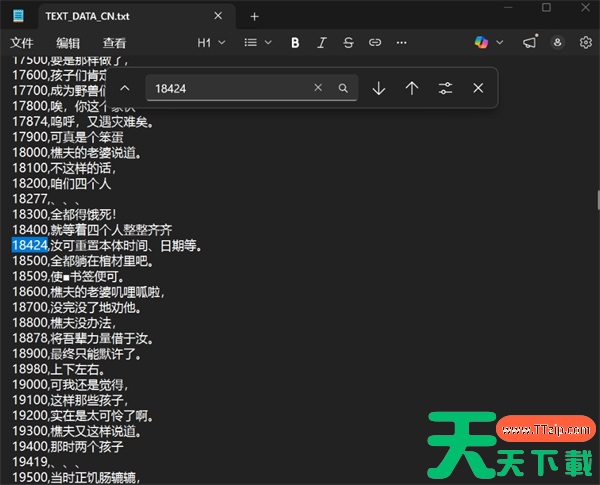Open the 编辑 menu
Image resolution: width=600 pixels, height=485 pixels.
[x=68, y=43]
